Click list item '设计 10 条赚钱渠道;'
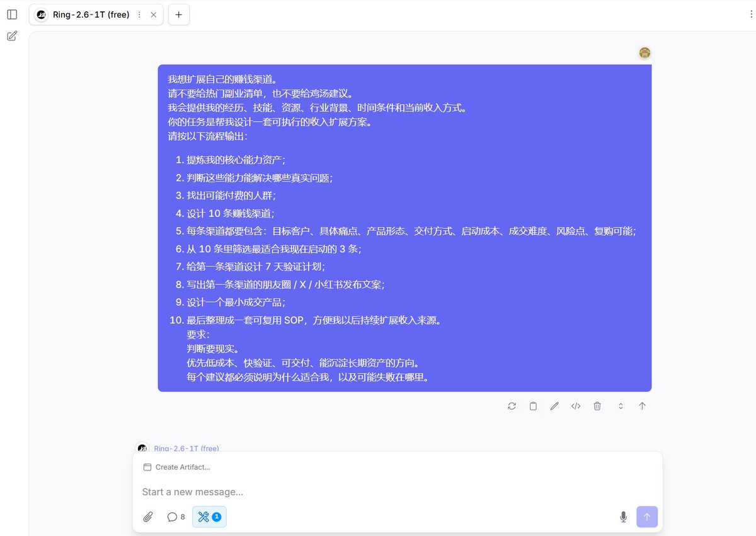Viewport: 756px width, 536px height. (231, 213)
